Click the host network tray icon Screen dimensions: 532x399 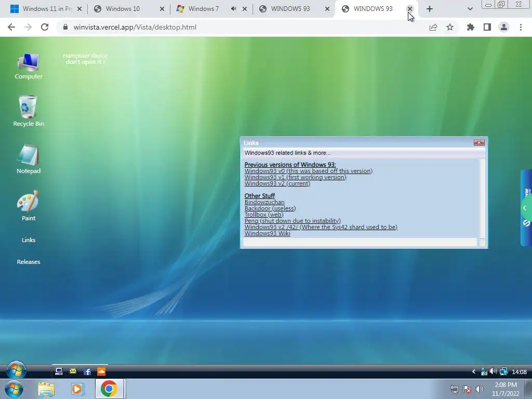pyautogui.click(x=454, y=389)
